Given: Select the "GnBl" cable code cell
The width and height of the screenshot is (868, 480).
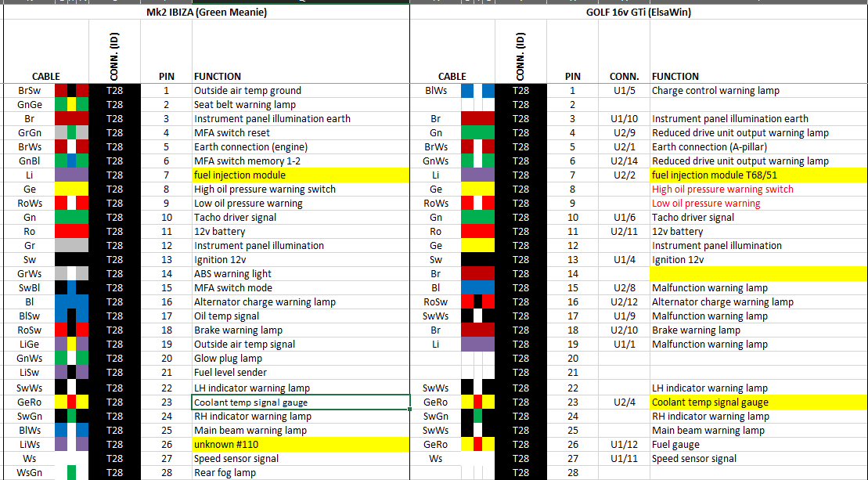Looking at the screenshot, I should (x=29, y=161).
